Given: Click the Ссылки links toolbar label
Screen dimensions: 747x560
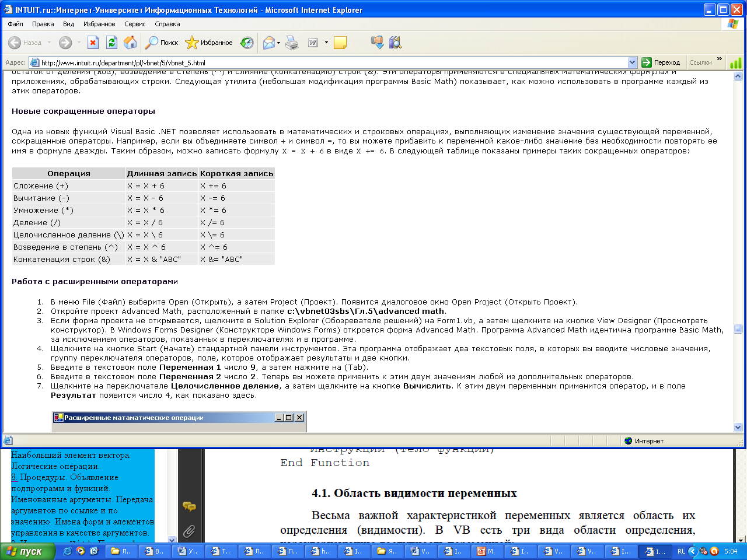Looking at the screenshot, I should (700, 62).
